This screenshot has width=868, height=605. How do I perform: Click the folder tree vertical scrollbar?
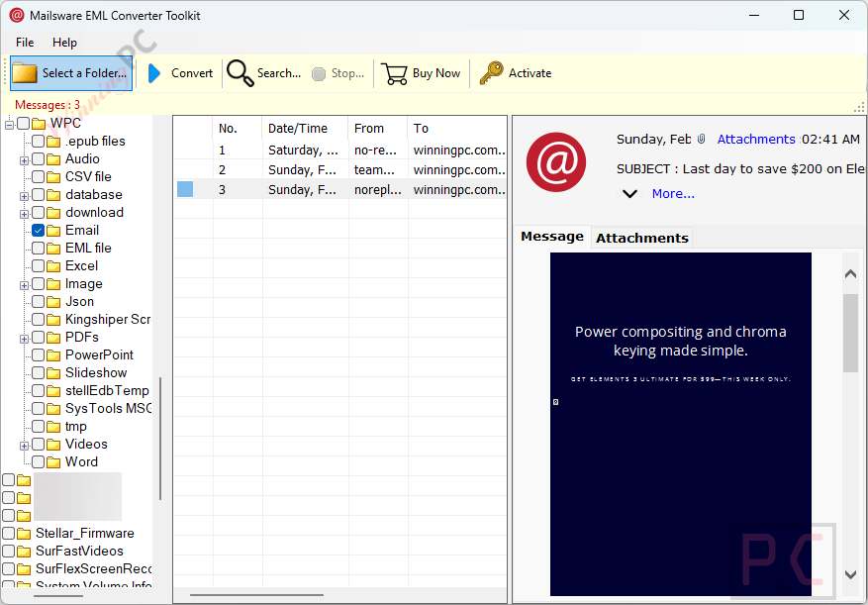(160, 439)
